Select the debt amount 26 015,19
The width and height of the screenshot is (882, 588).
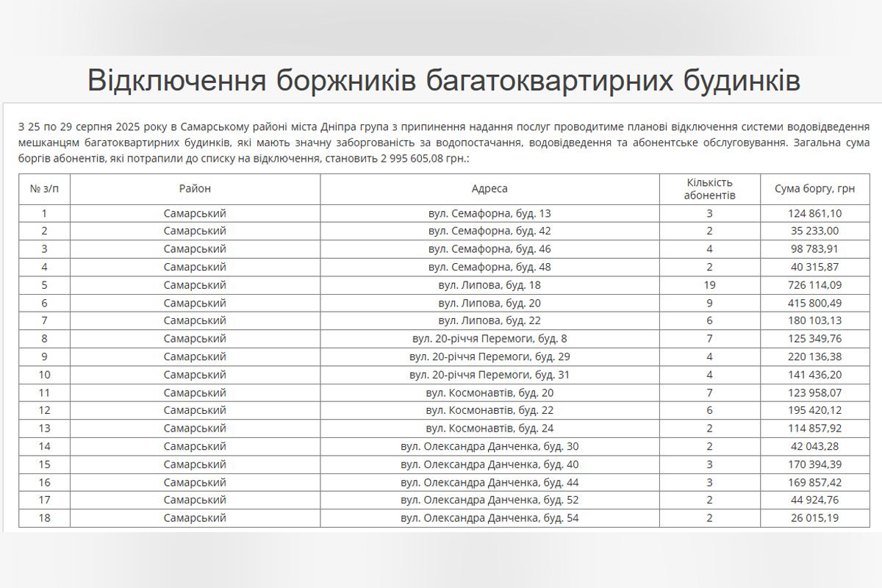(814, 518)
